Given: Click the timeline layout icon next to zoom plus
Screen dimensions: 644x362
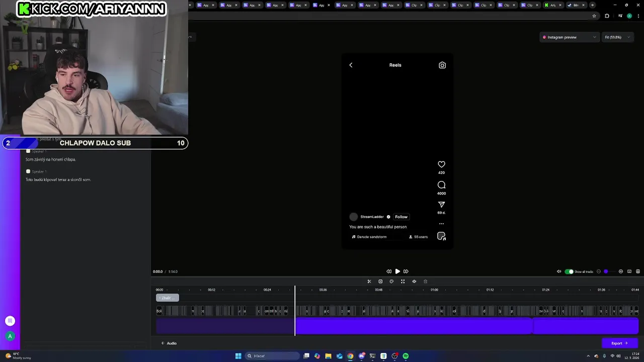Looking at the screenshot, I should (629, 271).
